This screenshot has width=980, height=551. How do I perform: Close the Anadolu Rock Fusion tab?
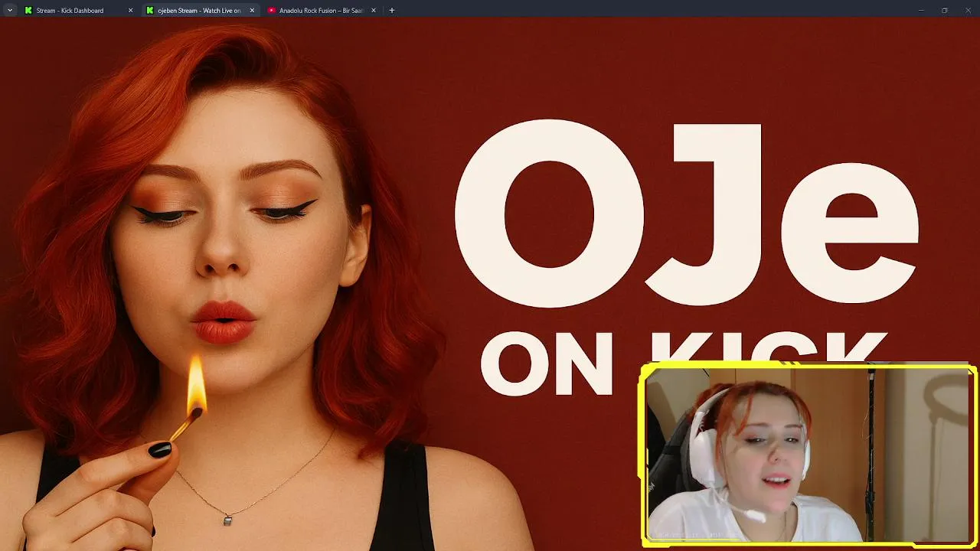374,11
